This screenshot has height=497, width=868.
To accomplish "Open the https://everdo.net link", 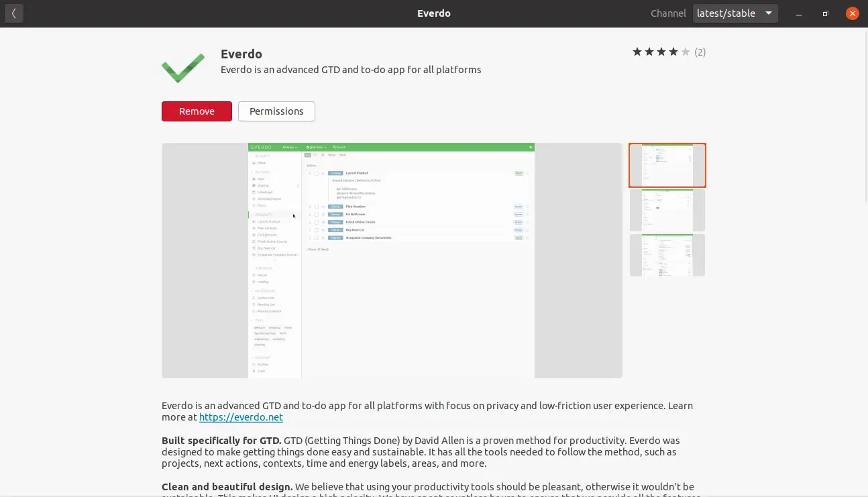I will coord(241,417).
